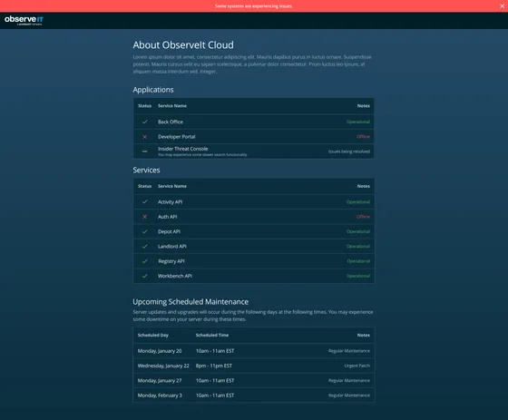Screen dimensions: 508x420
Task: Click the Services section heading
Action: [146, 171]
